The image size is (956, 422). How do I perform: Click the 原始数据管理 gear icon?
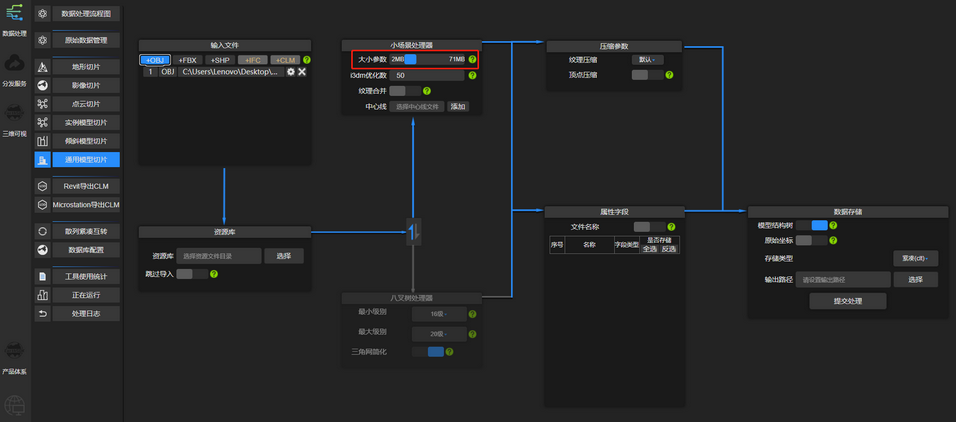[x=43, y=40]
